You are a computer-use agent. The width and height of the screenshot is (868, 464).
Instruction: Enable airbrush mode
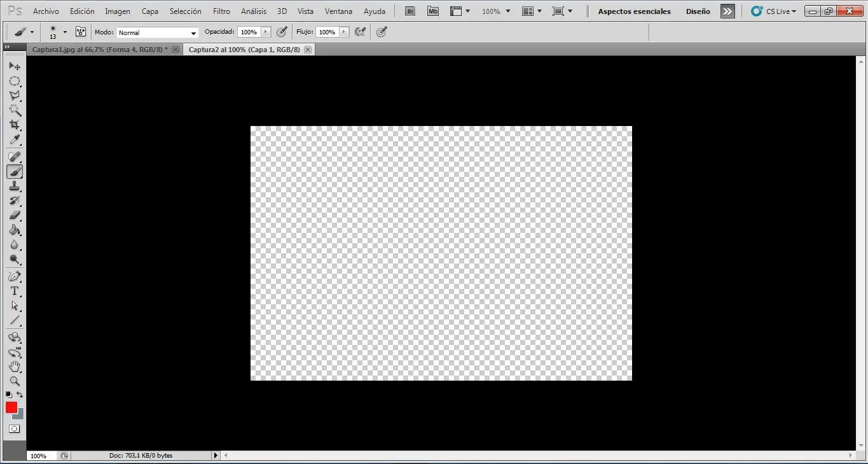360,32
